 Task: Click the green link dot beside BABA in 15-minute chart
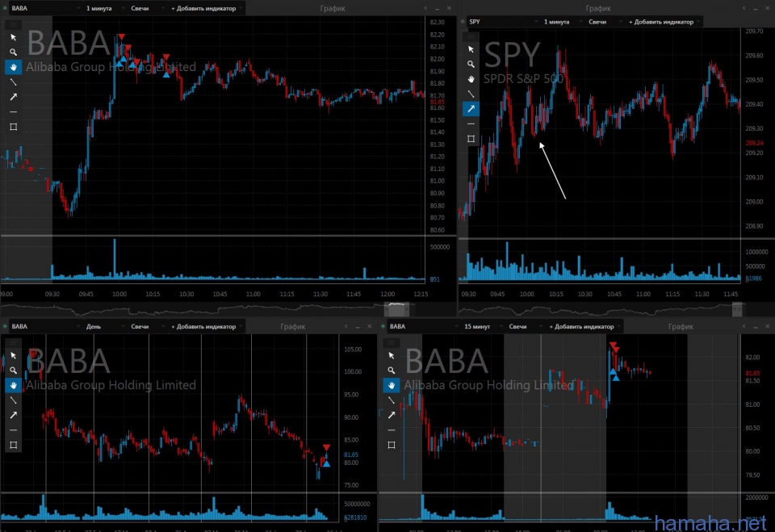pyautogui.click(x=383, y=326)
